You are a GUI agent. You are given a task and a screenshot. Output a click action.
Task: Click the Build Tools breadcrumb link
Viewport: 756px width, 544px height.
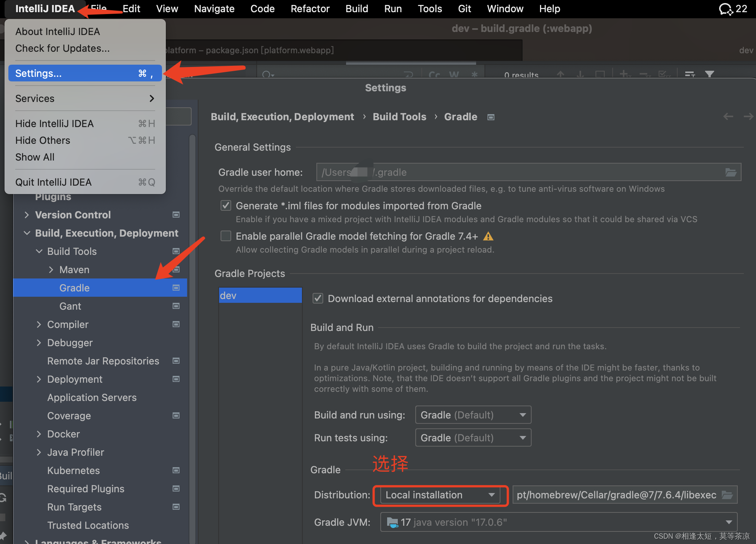(399, 117)
